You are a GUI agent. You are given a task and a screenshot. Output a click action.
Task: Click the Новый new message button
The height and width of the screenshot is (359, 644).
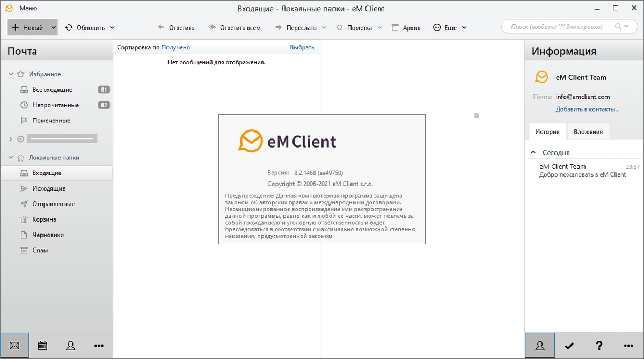(27, 27)
